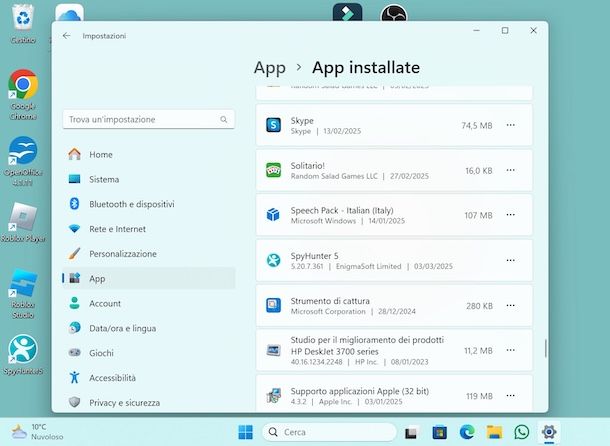Image resolution: width=610 pixels, height=446 pixels.
Task: Click the Giochi controller icon
Action: point(74,353)
